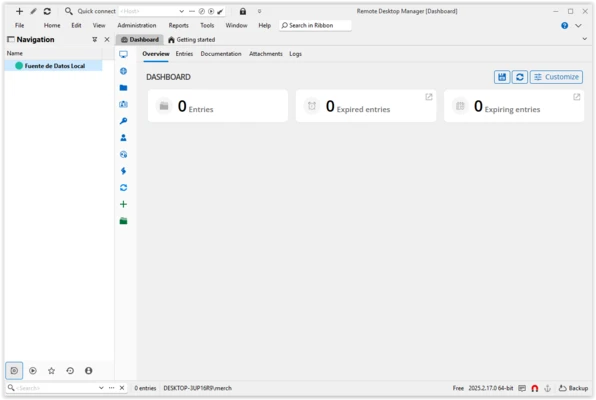Select the monitor sessions icon in the sidebar
Screen dimensions: 596x400
point(124,54)
